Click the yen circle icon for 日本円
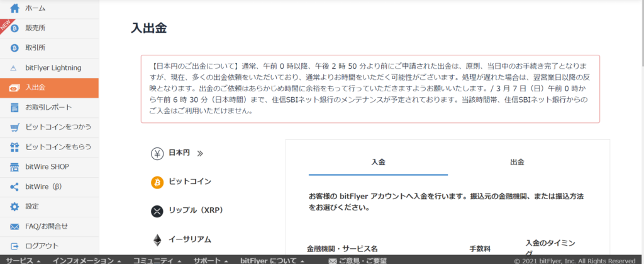The height and width of the screenshot is (264, 644). point(157,153)
